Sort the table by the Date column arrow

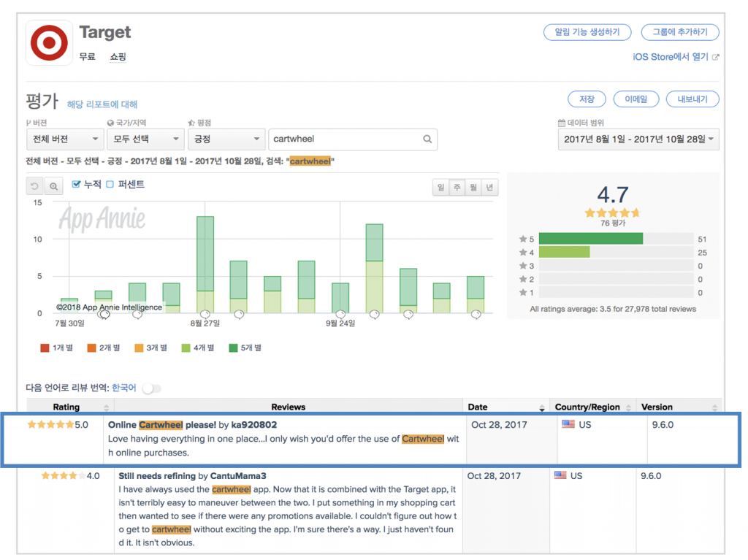click(x=541, y=407)
